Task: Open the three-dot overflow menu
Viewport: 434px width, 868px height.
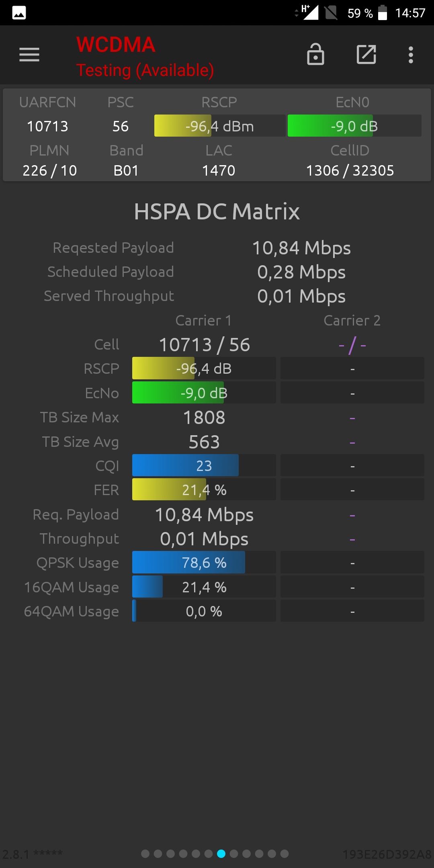Action: [x=411, y=55]
